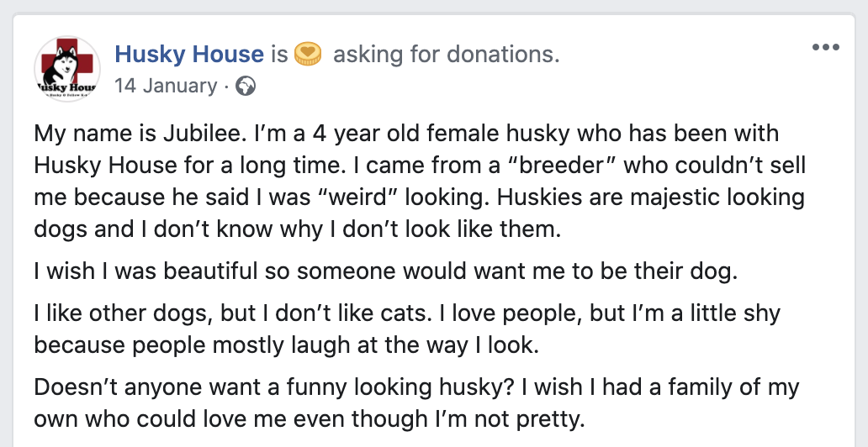The height and width of the screenshot is (447, 868).
Task: Open the three-dot post options menu
Action: click(826, 47)
